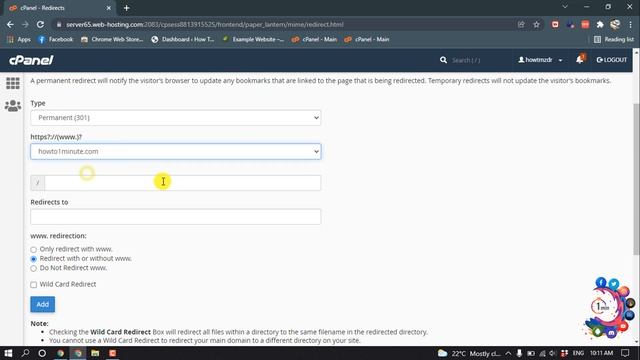Open File Explorer from taskbar
The width and height of the screenshot is (640, 360).
pos(95,353)
